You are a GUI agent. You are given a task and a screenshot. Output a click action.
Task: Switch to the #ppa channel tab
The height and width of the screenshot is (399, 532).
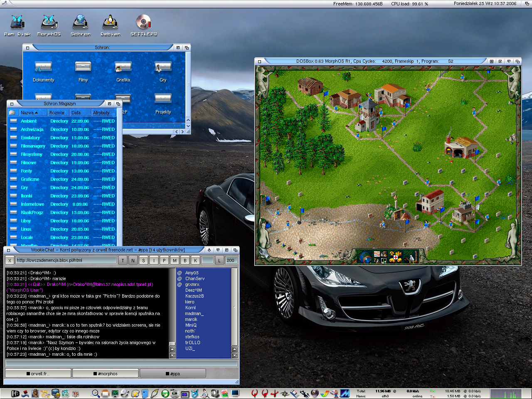click(x=172, y=374)
